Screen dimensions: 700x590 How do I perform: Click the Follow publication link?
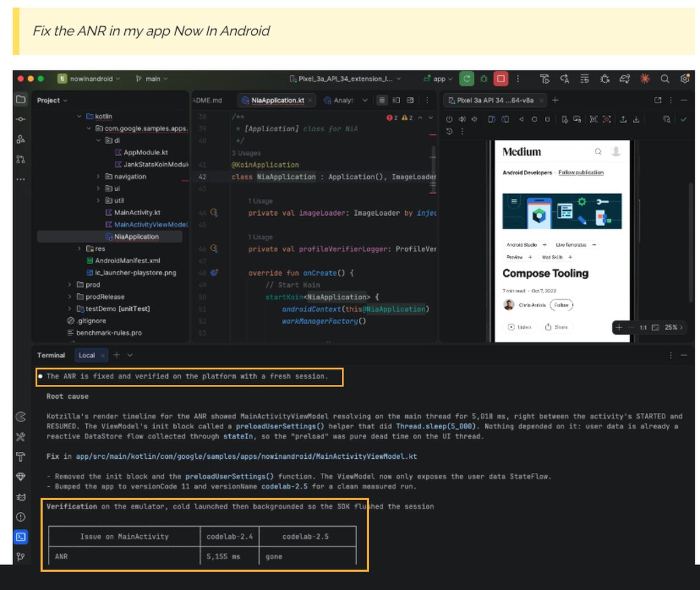[x=581, y=173]
